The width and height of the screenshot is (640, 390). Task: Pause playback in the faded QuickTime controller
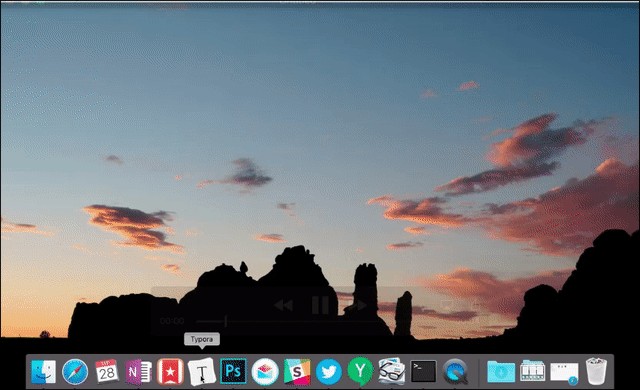pos(320,305)
